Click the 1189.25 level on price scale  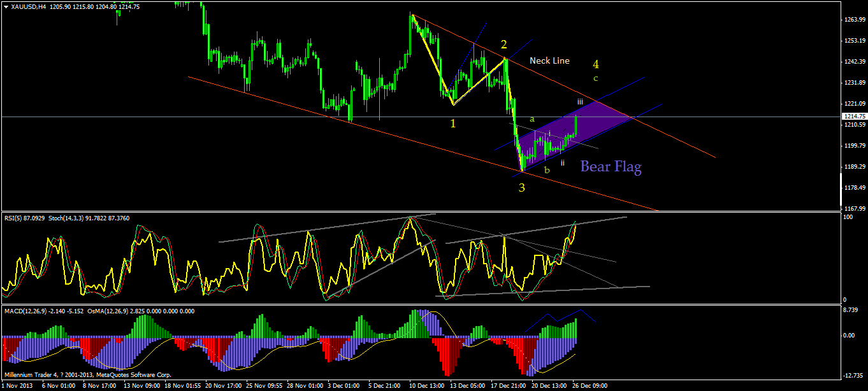tap(854, 167)
